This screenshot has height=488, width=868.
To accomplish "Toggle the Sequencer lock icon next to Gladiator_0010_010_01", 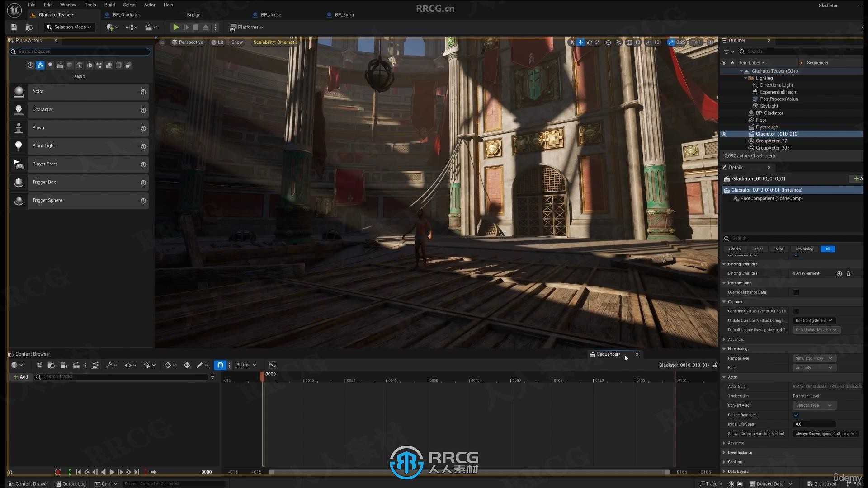I will (715, 365).
